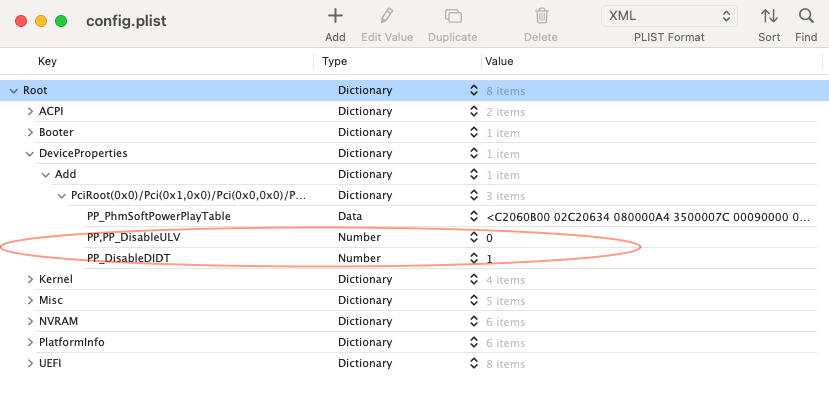The image size is (829, 418).
Task: Change type stepper for ACPI row
Action: (x=474, y=112)
